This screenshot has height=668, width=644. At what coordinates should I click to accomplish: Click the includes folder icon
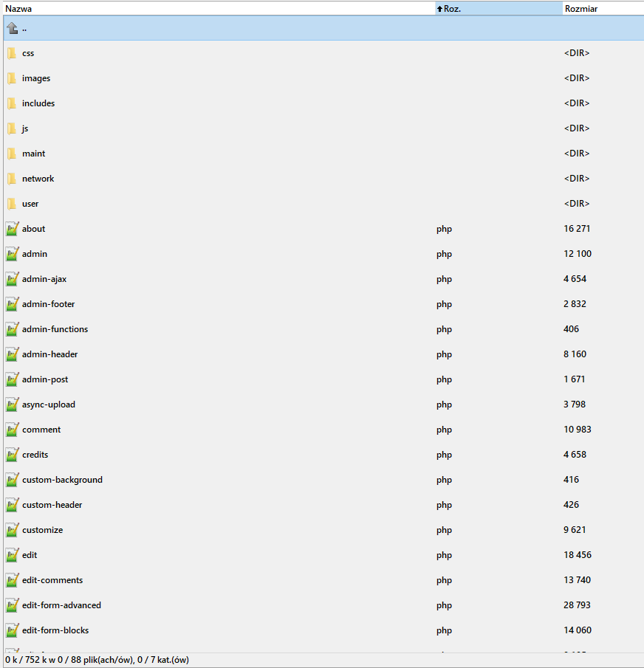click(12, 103)
